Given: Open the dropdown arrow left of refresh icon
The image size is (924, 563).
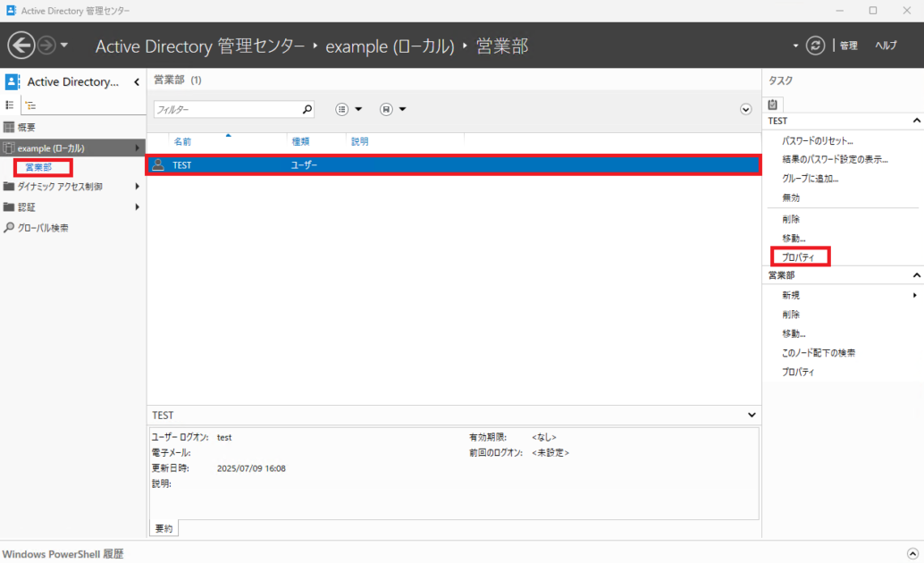Looking at the screenshot, I should tap(795, 46).
